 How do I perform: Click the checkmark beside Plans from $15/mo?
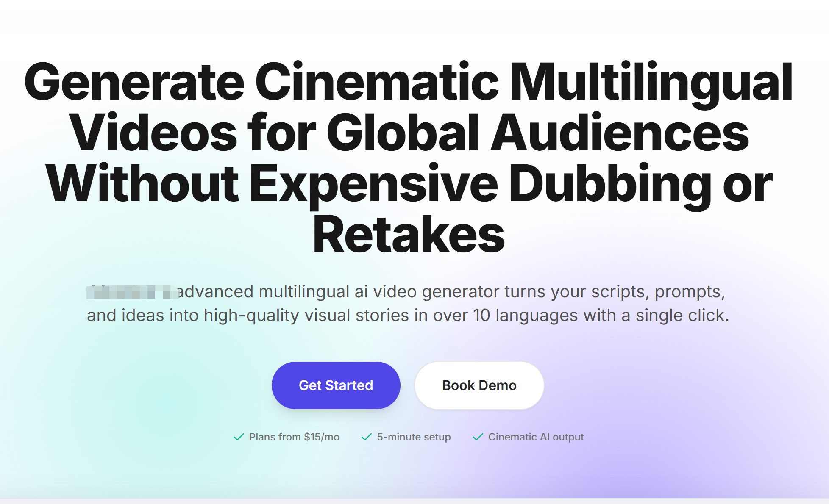click(239, 437)
